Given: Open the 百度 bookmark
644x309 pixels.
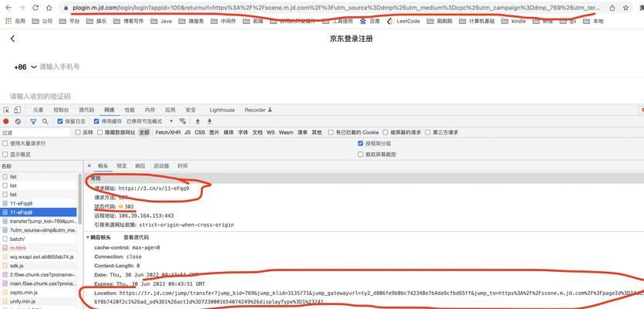Looking at the screenshot, I should point(370,21).
